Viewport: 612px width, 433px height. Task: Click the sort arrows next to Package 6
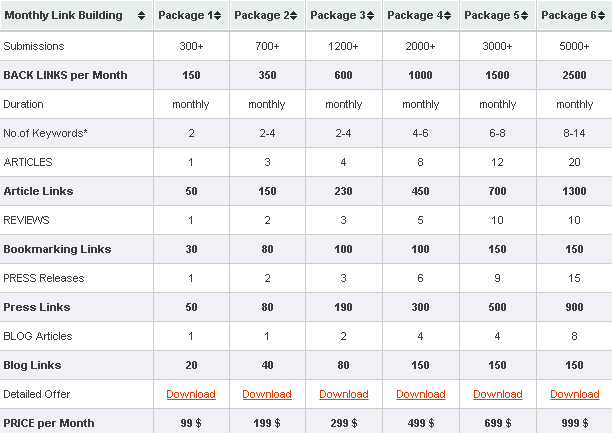602,16
